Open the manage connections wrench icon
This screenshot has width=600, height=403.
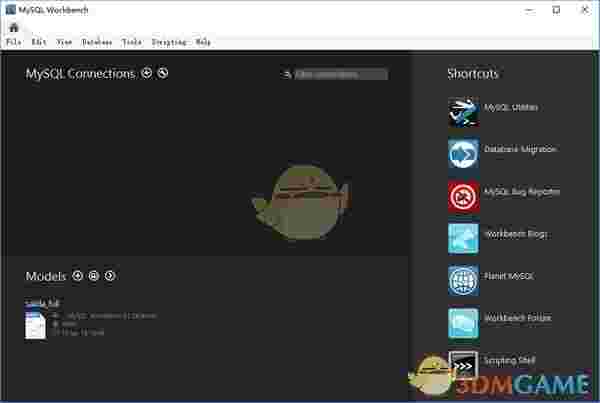tap(163, 73)
